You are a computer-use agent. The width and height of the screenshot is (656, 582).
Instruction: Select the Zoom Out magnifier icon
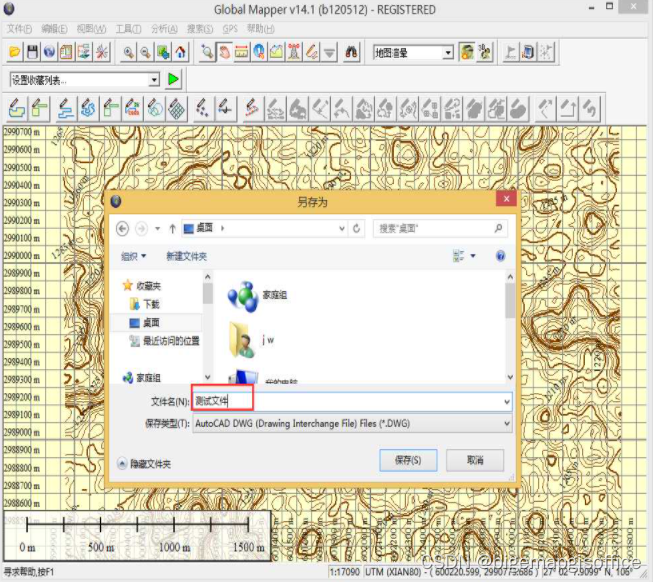pos(146,52)
